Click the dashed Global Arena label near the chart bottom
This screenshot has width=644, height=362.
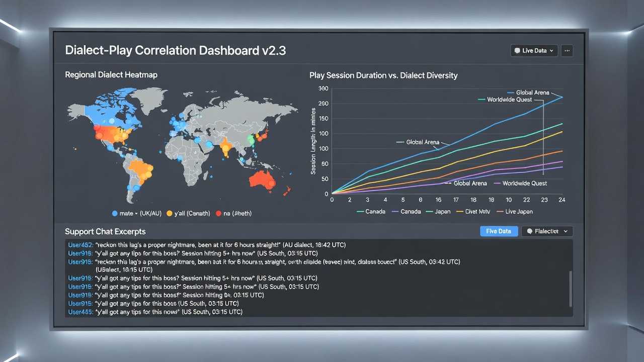tap(470, 184)
